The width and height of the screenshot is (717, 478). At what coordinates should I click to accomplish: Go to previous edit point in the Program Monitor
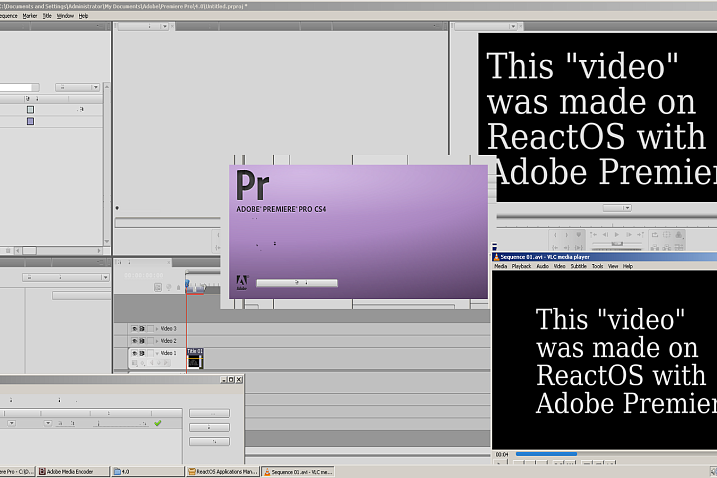[x=593, y=235]
